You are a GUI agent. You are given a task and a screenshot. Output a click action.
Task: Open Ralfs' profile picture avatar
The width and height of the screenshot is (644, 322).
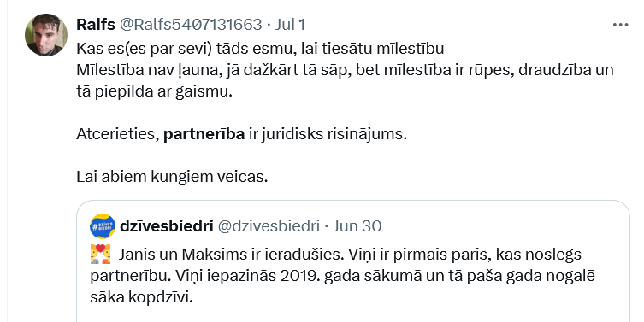coord(46,35)
